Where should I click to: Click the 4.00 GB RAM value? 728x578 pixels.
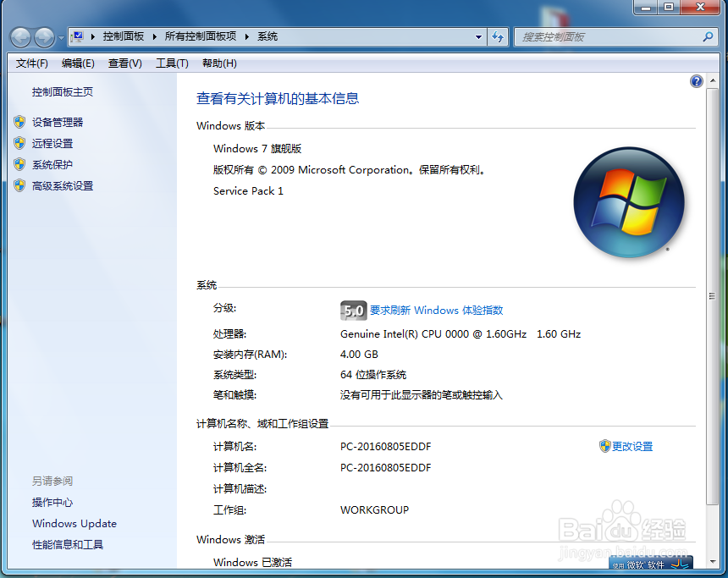coord(360,355)
